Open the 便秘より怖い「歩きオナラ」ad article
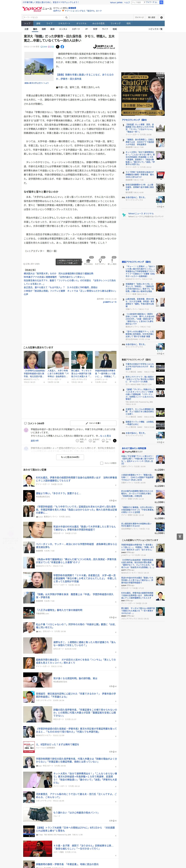186x868 pixels. (58, 493)
